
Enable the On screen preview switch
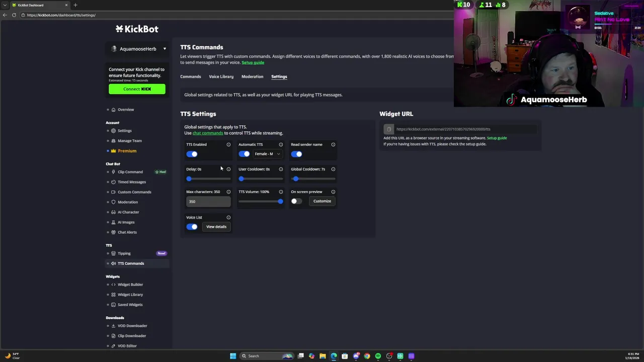pos(296,202)
